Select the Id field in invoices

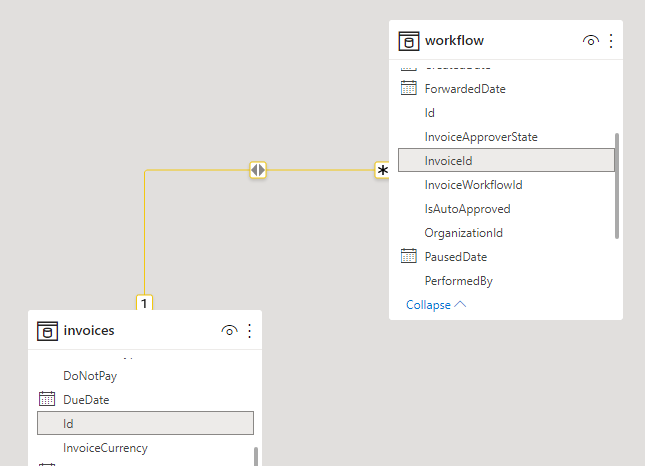pyautogui.click(x=145, y=423)
